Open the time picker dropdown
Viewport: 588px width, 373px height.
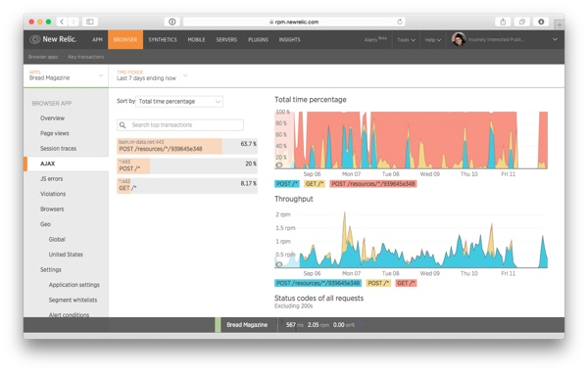click(152, 76)
